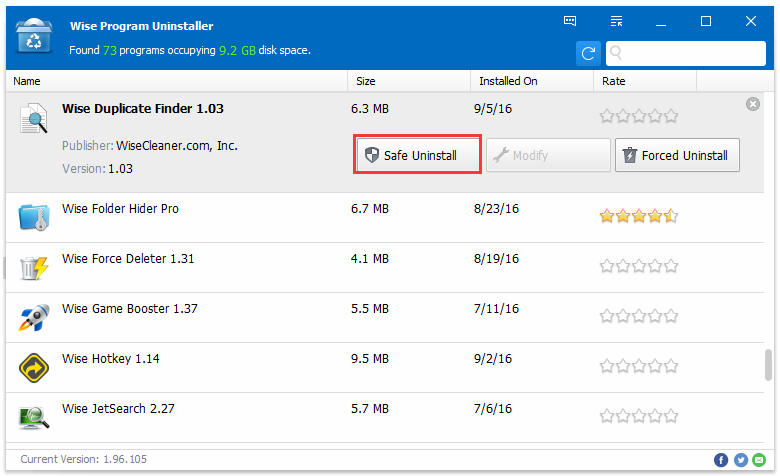This screenshot has width=780, height=476.
Task: Click the 7/6/16 installed date
Action: click(x=492, y=409)
